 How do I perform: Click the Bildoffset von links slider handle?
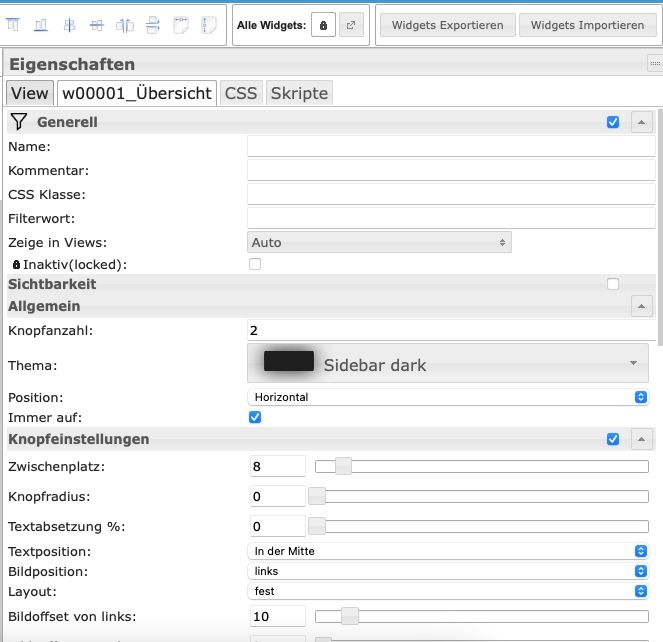350,616
